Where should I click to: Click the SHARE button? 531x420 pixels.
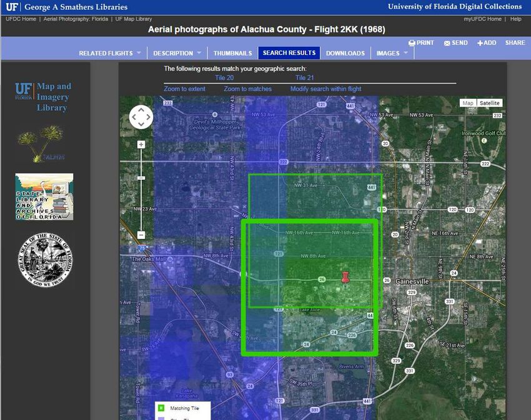tap(515, 43)
